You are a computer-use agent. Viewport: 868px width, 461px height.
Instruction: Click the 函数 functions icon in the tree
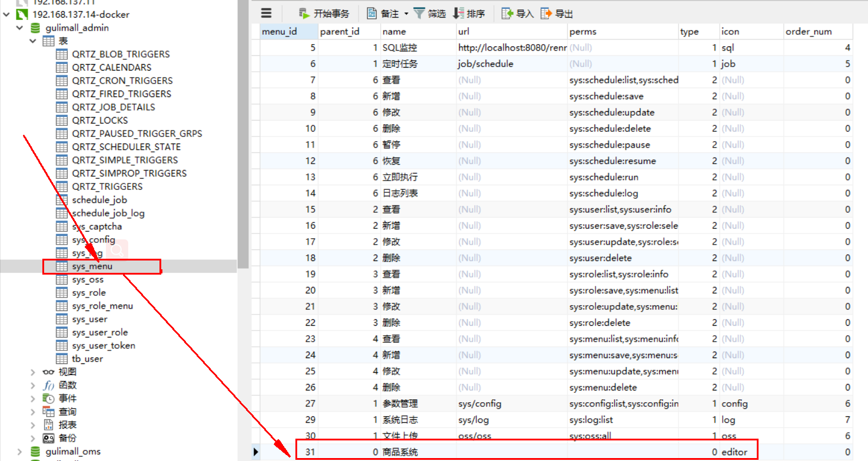(49, 385)
